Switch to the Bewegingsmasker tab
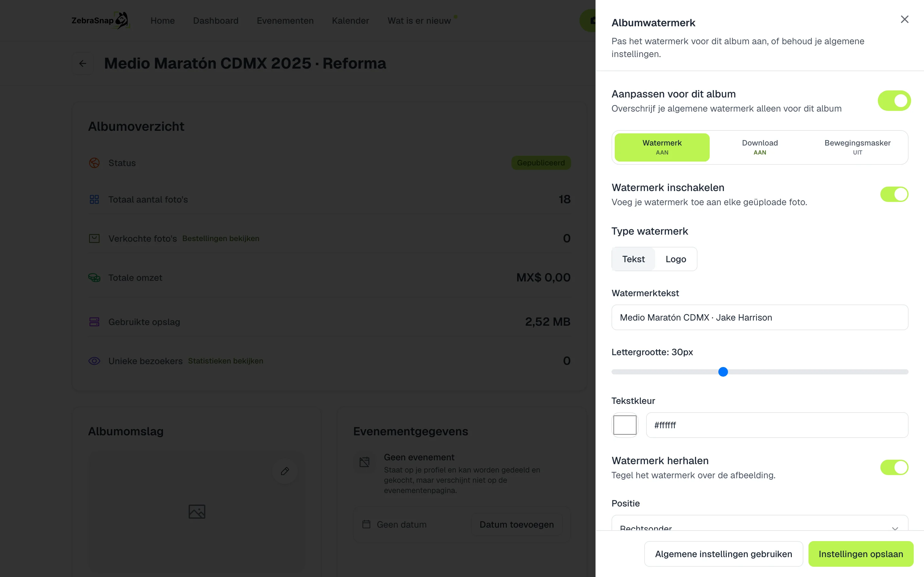Screen dimensions: 924x577 (857, 147)
